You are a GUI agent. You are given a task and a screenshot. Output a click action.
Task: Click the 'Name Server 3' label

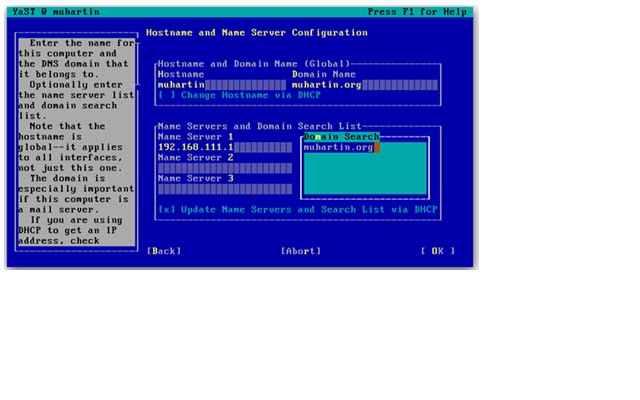coord(196,178)
